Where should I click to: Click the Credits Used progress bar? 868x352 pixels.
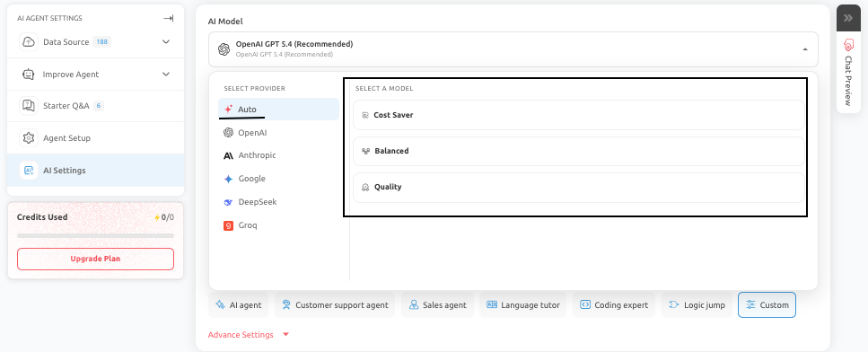(x=95, y=236)
